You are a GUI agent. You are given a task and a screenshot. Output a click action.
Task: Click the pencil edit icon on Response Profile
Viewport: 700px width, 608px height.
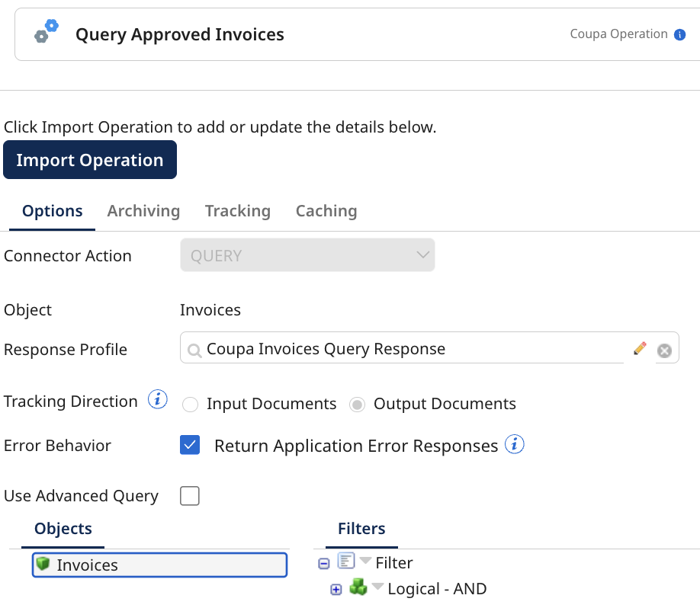[640, 348]
